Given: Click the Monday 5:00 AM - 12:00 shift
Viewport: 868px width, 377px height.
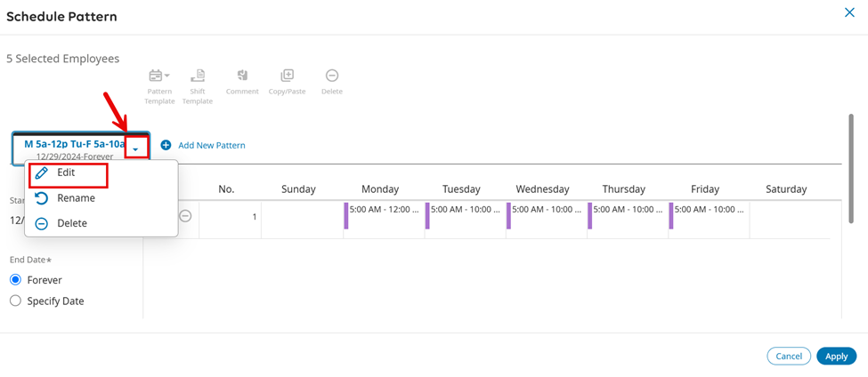Looking at the screenshot, I should tap(385, 210).
